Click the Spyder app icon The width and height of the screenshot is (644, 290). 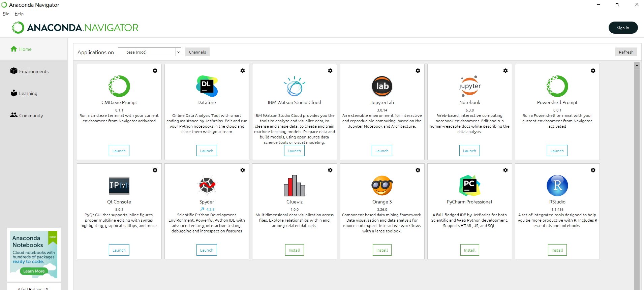pyautogui.click(x=207, y=186)
